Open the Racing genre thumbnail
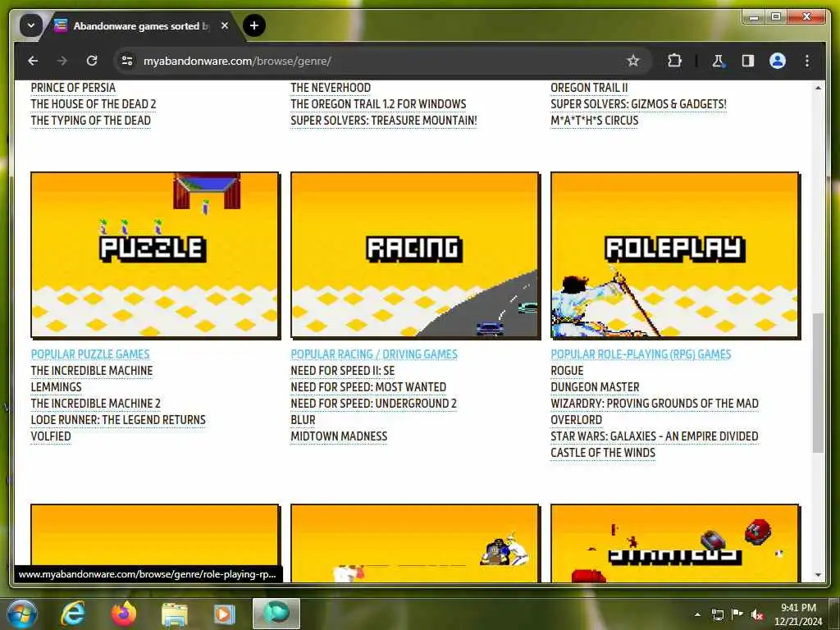Image resolution: width=840 pixels, height=630 pixels. pos(415,256)
